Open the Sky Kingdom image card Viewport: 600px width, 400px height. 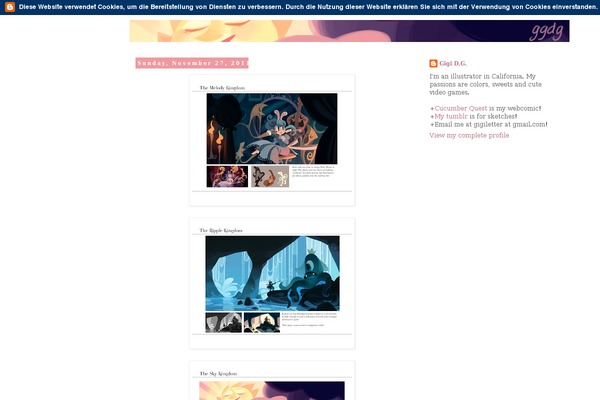pyautogui.click(x=272, y=380)
